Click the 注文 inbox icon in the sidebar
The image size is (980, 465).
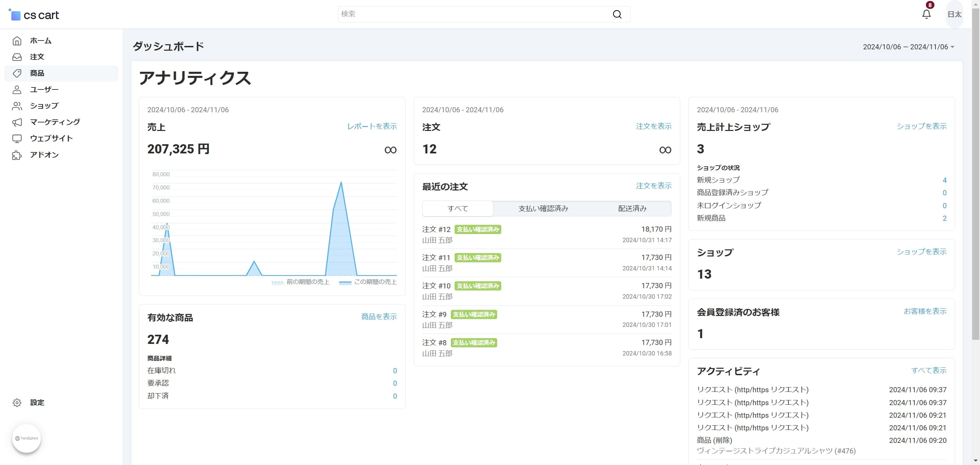[17, 57]
